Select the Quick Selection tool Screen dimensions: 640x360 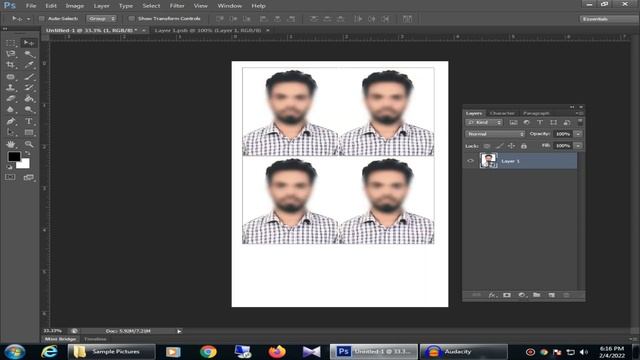29,54
